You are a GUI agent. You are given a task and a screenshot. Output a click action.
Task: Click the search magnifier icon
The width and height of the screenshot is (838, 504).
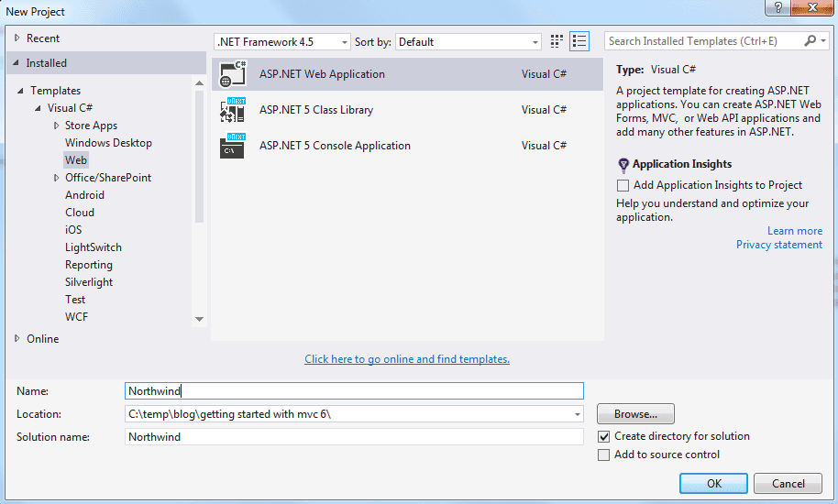tap(810, 41)
